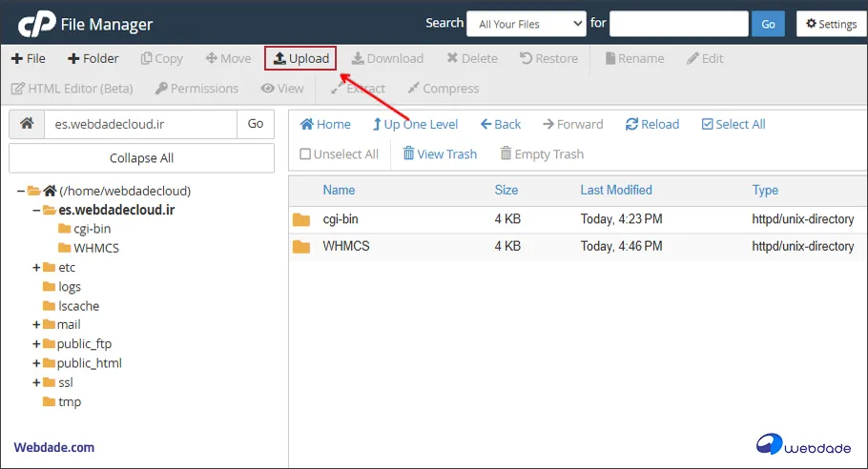Open the All Your Files search dropdown
Screen dimensions: 868x469
527,24
